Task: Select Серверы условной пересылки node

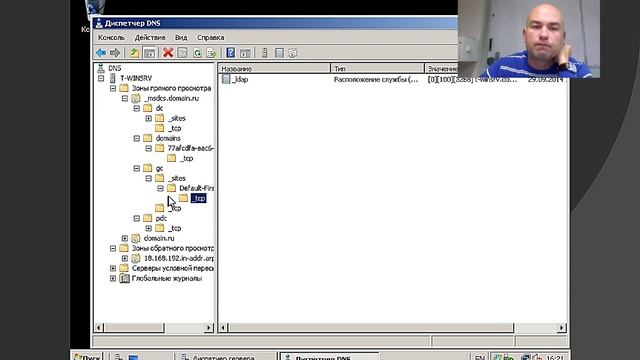Action: coord(173,268)
